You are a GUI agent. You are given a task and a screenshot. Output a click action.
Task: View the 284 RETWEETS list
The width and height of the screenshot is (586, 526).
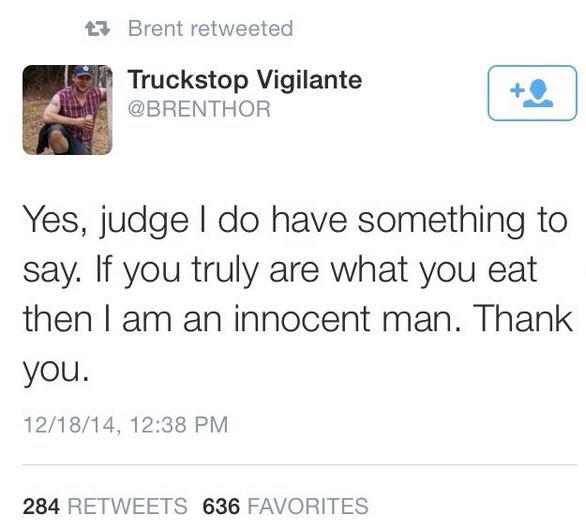coord(105,506)
